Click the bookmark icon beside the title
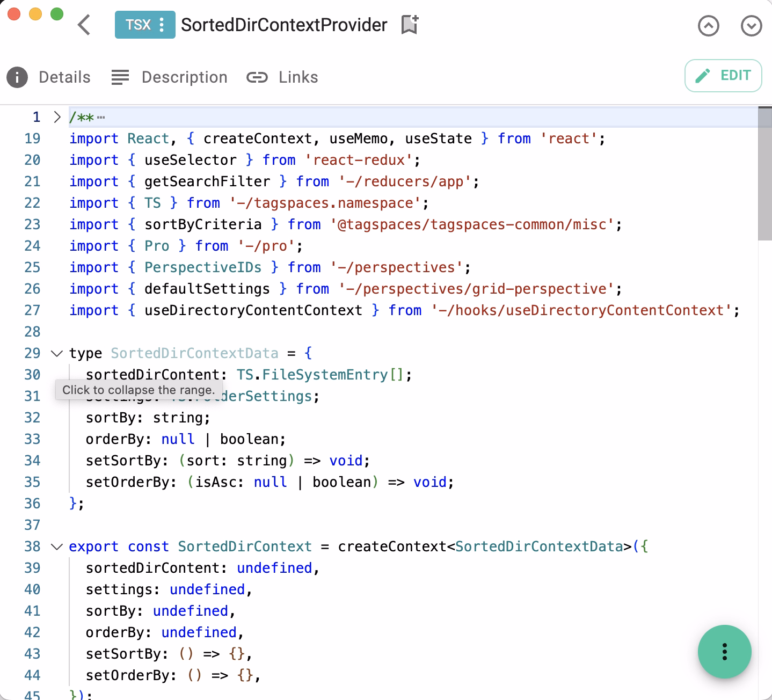 (x=410, y=25)
